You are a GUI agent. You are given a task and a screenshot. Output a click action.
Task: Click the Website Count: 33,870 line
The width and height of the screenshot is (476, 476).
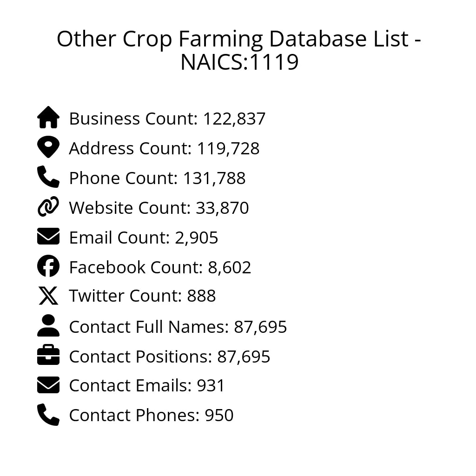click(159, 208)
